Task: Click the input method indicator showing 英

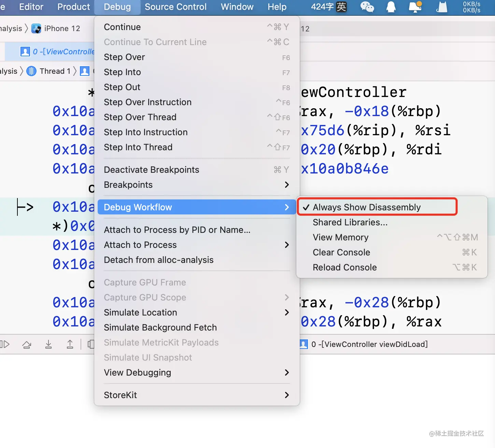Action: pos(341,7)
